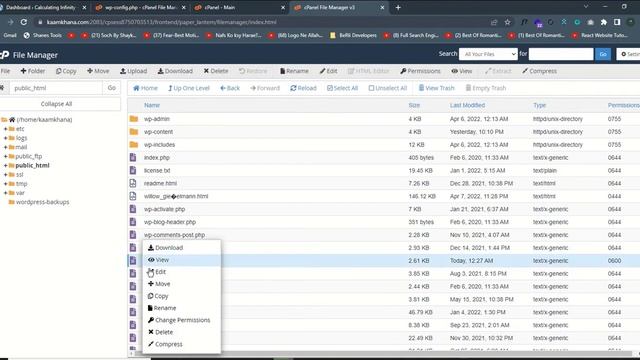Expand the mail folder in tree
The width and height of the screenshot is (640, 360).
pyautogui.click(x=6, y=147)
